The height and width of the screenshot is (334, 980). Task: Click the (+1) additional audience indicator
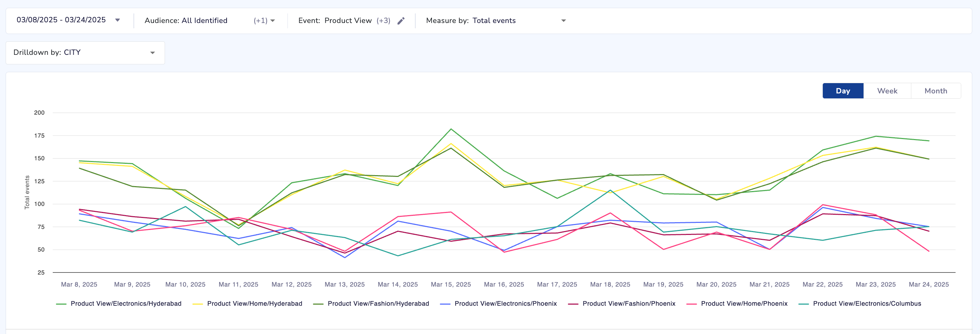pos(260,21)
